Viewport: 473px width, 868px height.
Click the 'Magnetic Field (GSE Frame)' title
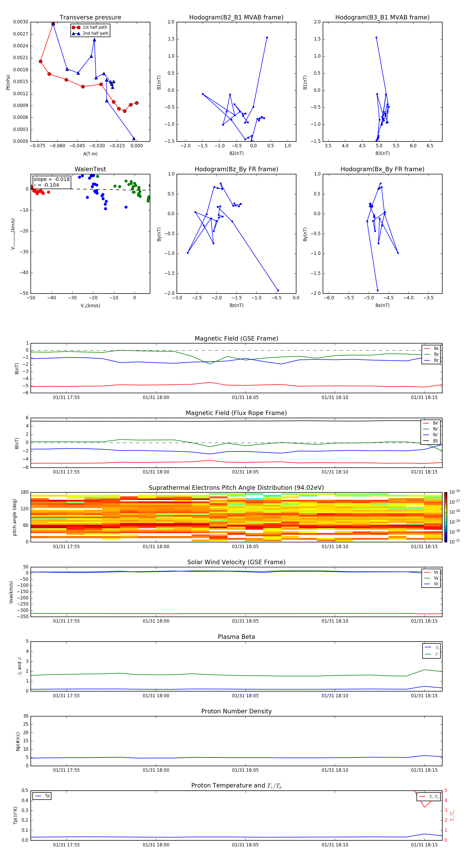(x=236, y=339)
